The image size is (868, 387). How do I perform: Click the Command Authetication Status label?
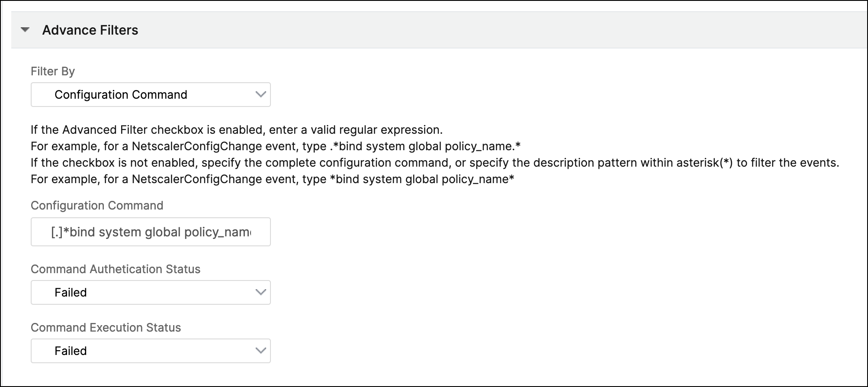click(x=116, y=269)
